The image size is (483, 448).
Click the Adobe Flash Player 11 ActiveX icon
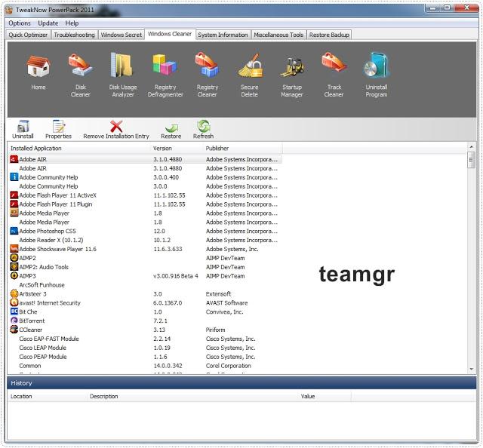pos(14,195)
